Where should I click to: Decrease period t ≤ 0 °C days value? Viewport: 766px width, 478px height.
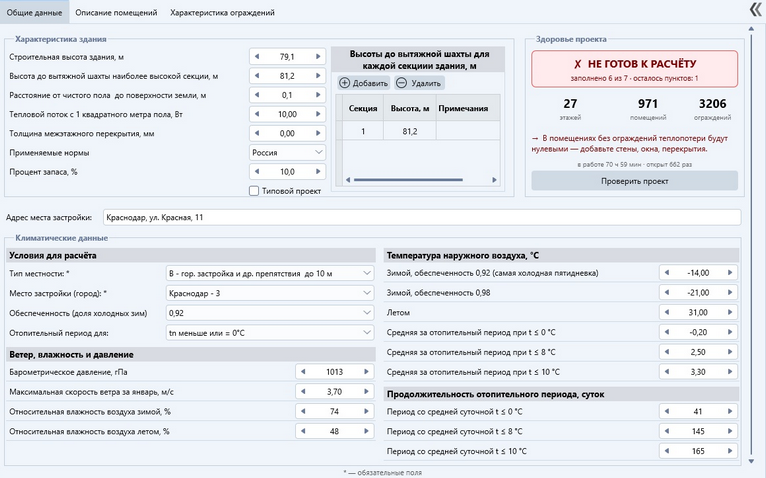[667, 412]
